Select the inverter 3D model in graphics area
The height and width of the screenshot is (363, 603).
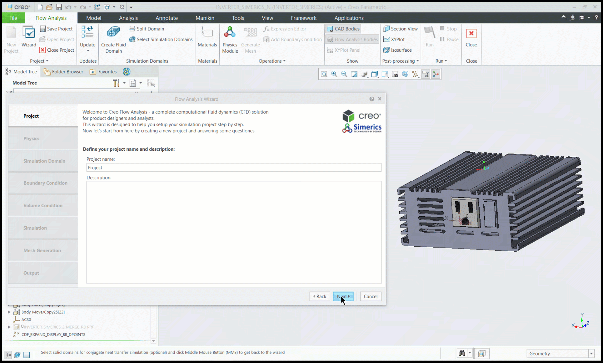click(x=491, y=201)
